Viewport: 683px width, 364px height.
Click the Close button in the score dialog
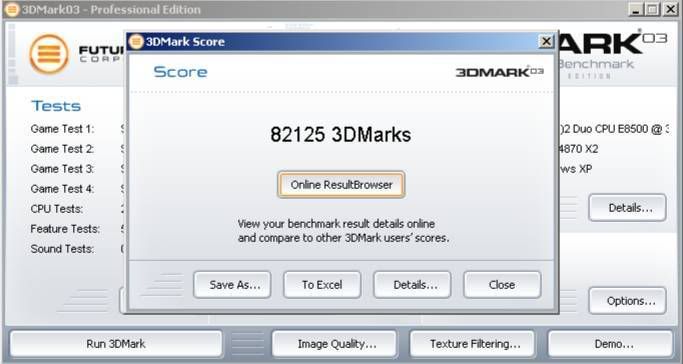(x=502, y=285)
